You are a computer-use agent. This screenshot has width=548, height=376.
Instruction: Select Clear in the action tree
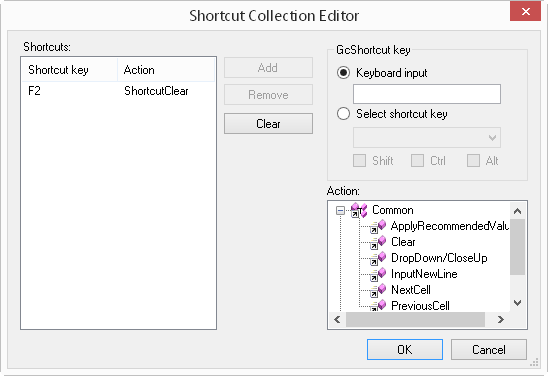pos(403,242)
